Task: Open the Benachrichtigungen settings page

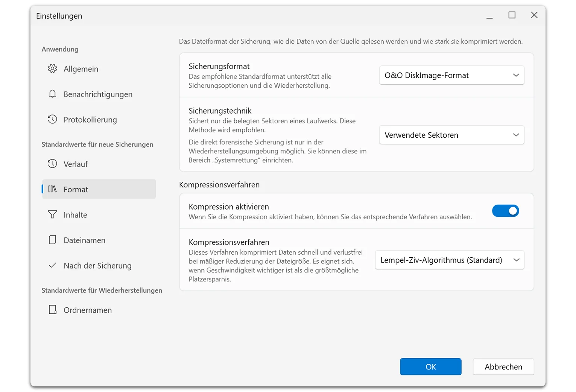Action: coord(99,94)
